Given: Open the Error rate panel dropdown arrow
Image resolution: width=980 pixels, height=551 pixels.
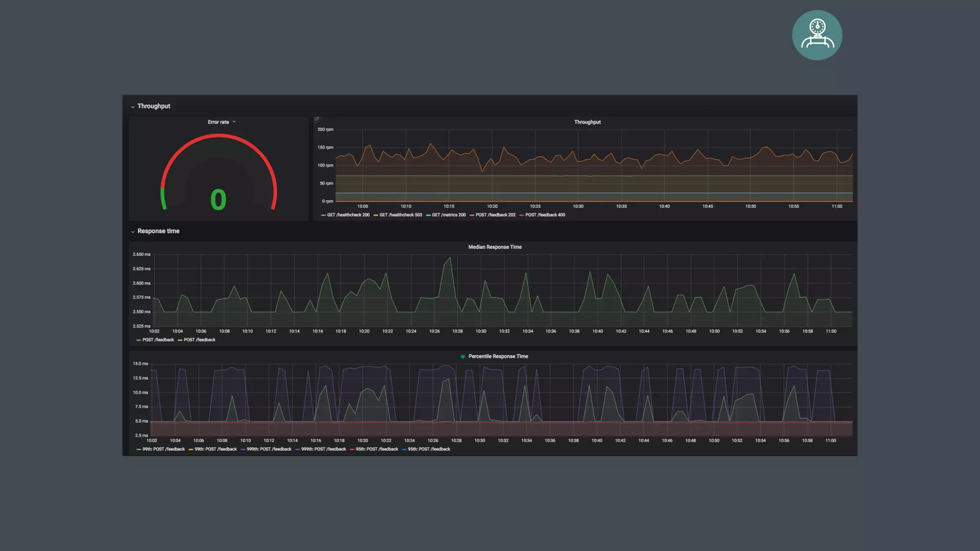Looking at the screenshot, I should coord(234,122).
